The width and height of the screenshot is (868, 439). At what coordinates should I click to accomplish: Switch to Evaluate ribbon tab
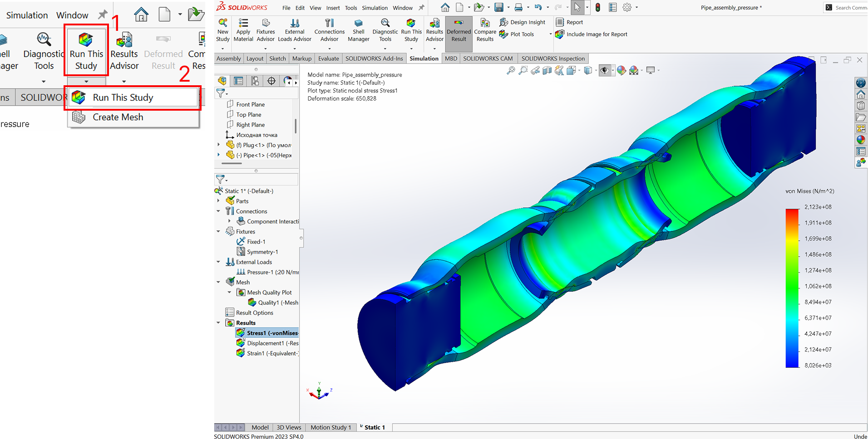pyautogui.click(x=328, y=59)
